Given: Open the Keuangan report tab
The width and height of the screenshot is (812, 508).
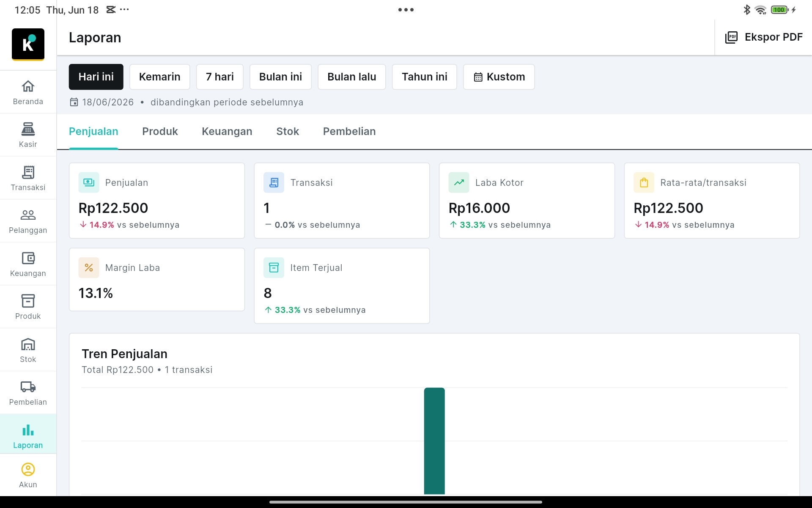Looking at the screenshot, I should tap(227, 131).
